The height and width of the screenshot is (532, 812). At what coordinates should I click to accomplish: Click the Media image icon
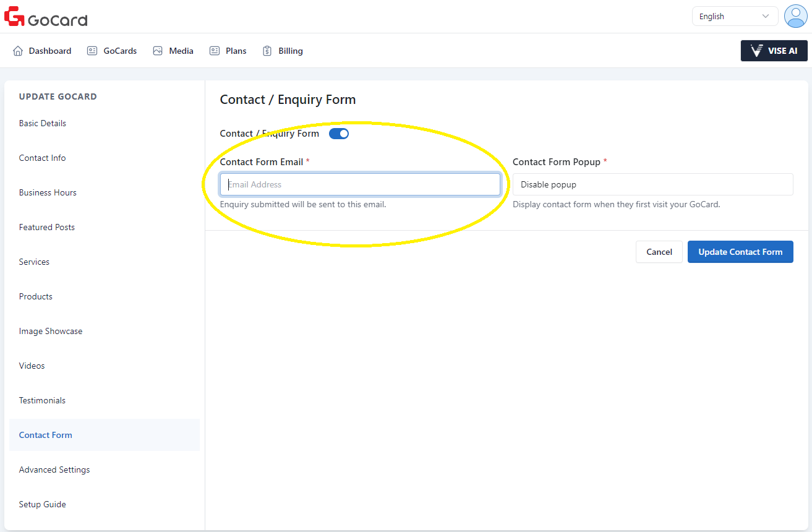[158, 51]
